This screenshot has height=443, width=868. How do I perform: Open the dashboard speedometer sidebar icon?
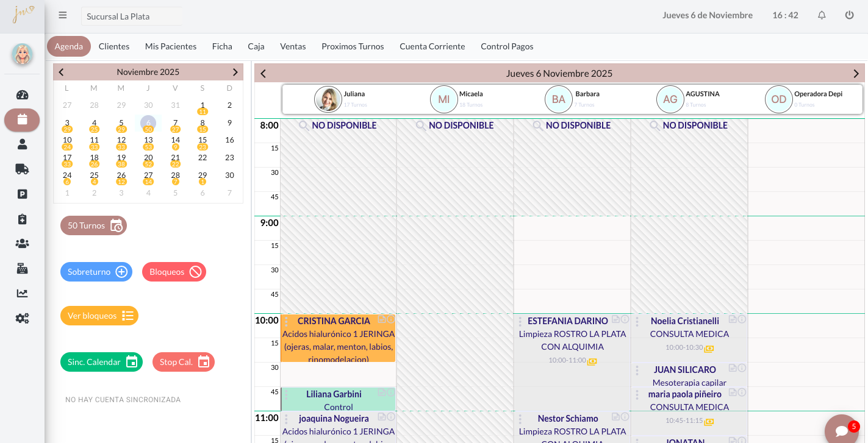[x=23, y=95]
